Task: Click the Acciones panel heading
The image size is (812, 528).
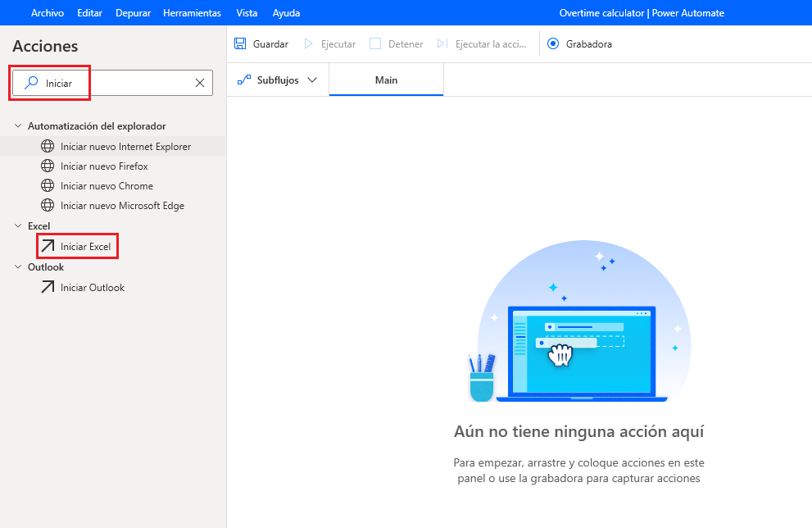Action: (x=45, y=46)
